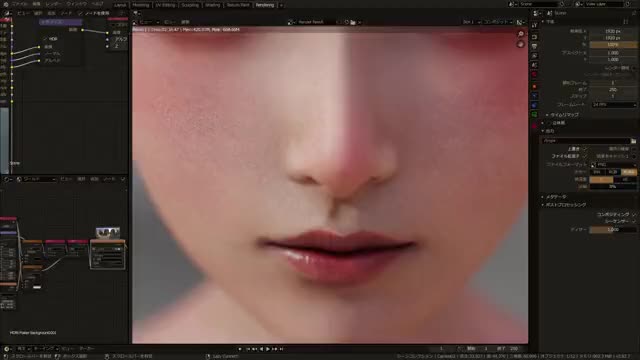Edit Aspect X 1.000 field
The image size is (640, 360).
[x=613, y=53]
